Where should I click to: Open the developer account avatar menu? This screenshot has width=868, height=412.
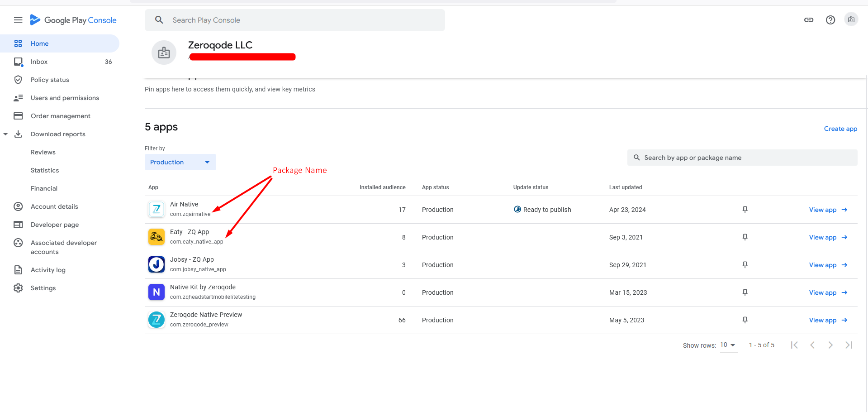click(851, 19)
